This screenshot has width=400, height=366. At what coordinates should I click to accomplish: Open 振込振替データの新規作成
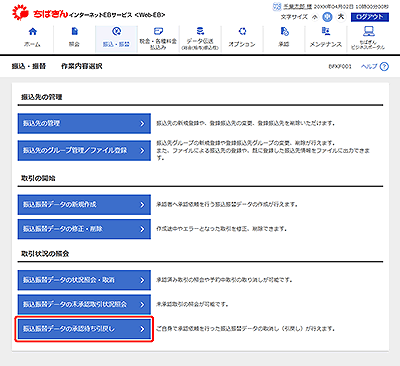[84, 205]
